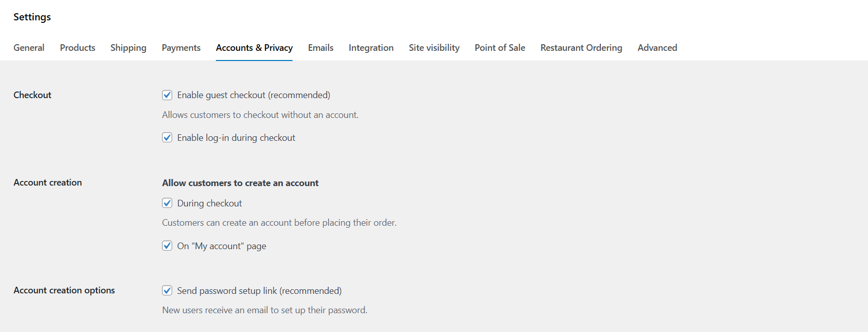Click the 'Enable guest checkout' label text

click(x=253, y=95)
